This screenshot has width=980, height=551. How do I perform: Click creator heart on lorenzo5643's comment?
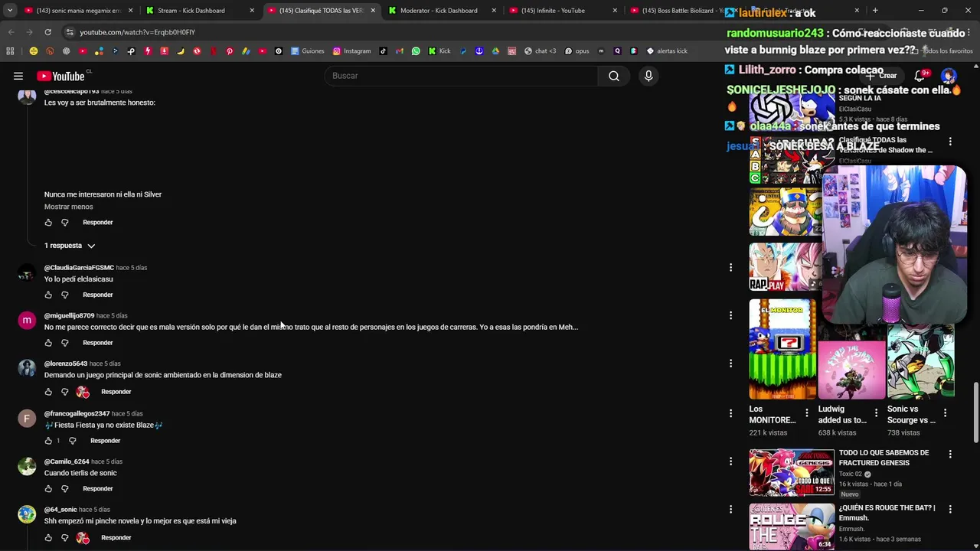pos(83,392)
